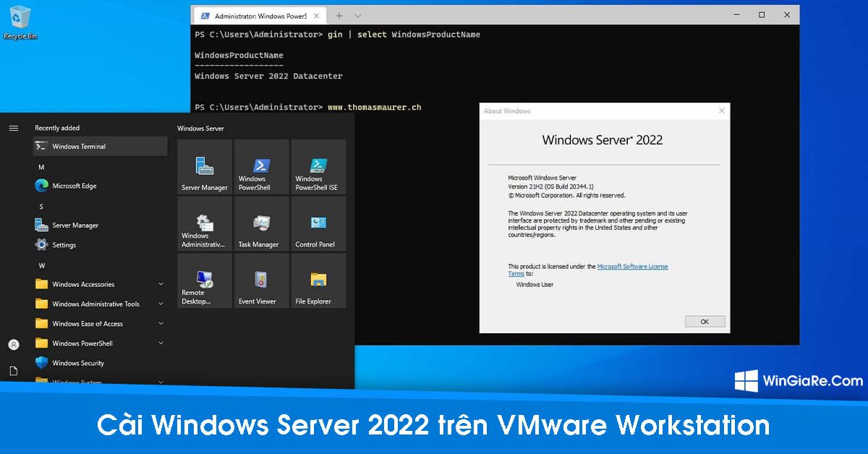The width and height of the screenshot is (868, 454).
Task: Open the terminal profile dropdown arrow
Action: pyautogui.click(x=358, y=15)
